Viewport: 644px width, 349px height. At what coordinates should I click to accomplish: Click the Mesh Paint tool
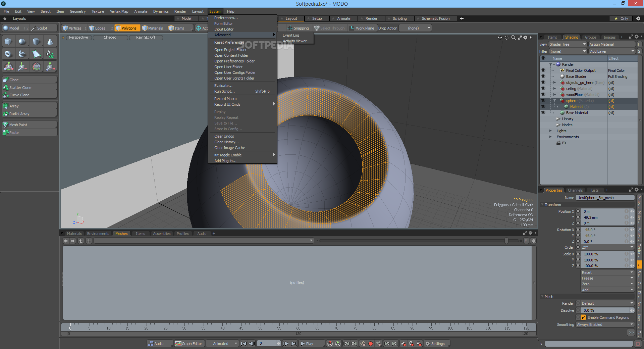[30, 125]
